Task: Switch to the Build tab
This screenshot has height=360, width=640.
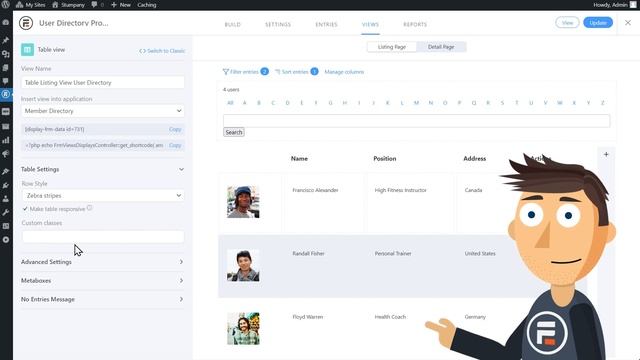Action: coord(233,24)
